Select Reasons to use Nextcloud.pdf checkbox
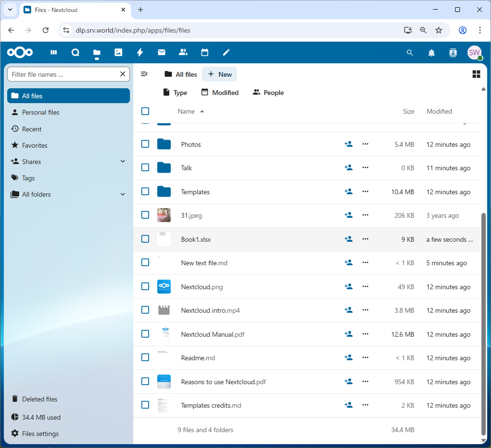Screen dimensions: 491x448 coord(145,381)
